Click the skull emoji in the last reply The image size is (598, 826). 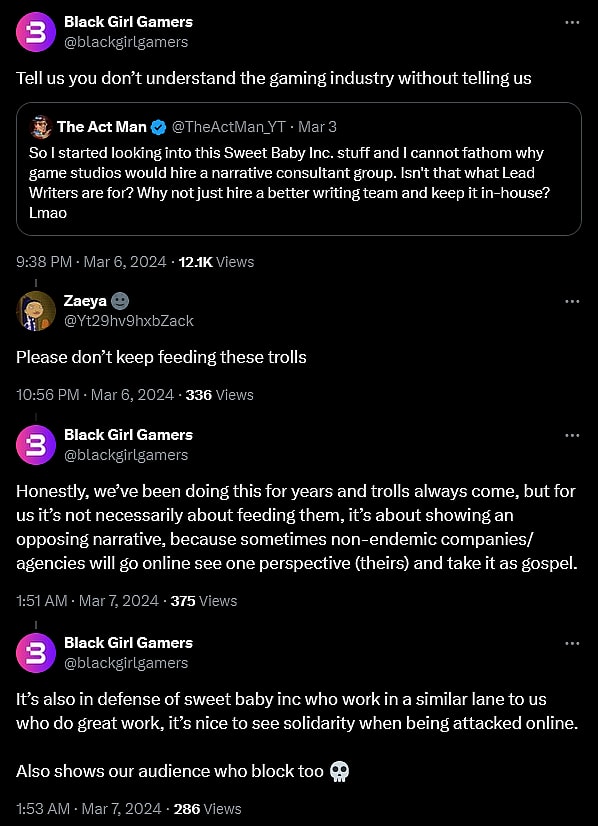(x=339, y=771)
